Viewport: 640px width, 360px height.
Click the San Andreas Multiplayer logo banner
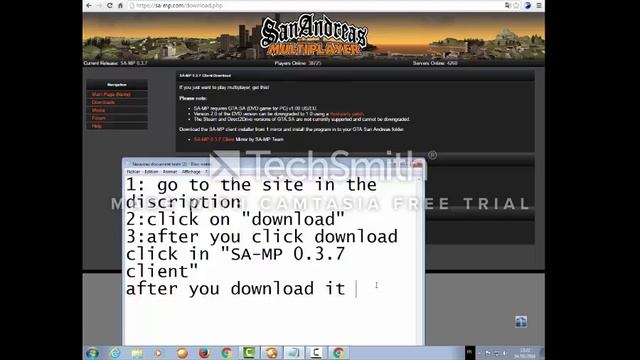[314, 36]
